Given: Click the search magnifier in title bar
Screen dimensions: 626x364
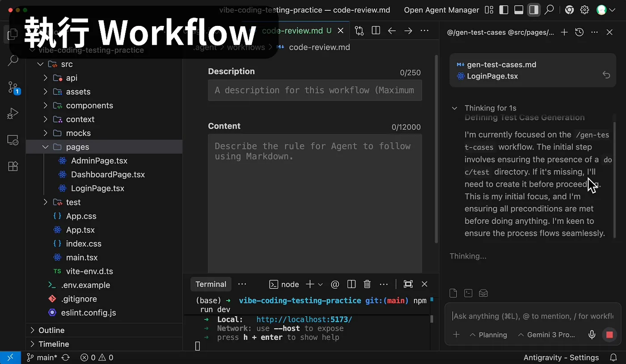Looking at the screenshot, I should pos(550,10).
